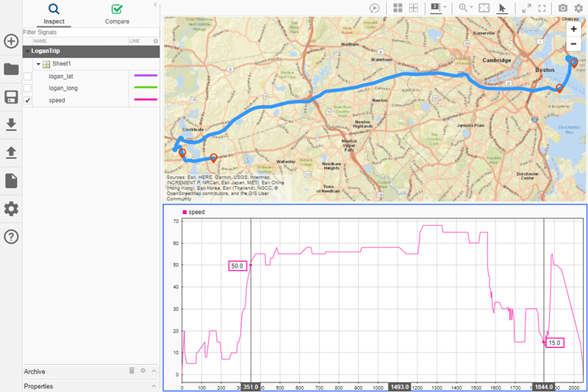
Task: Check the logan_long signal checkbox
Action: click(x=27, y=88)
